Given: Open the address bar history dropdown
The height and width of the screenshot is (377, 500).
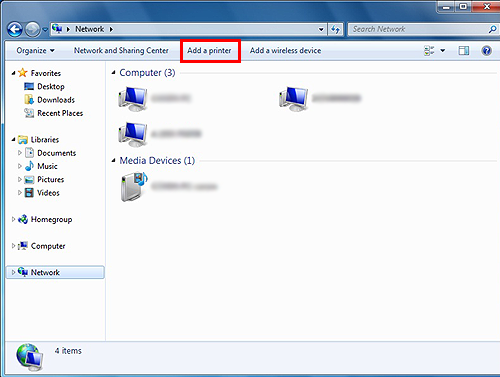Looking at the screenshot, I should pos(321,29).
